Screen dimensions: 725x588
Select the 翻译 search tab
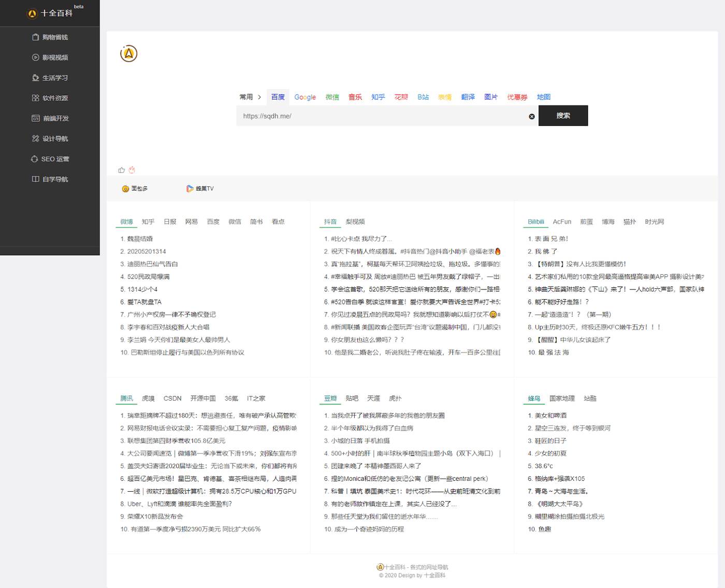(x=468, y=97)
